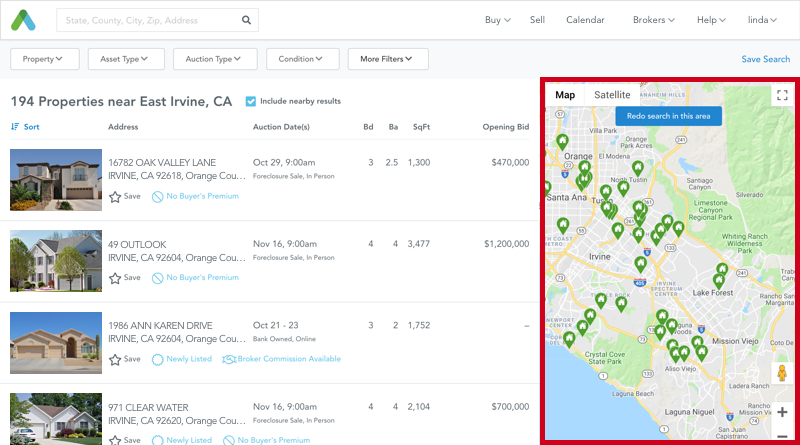800x445 pixels.
Task: Click the SqFt column header
Action: pyautogui.click(x=421, y=127)
